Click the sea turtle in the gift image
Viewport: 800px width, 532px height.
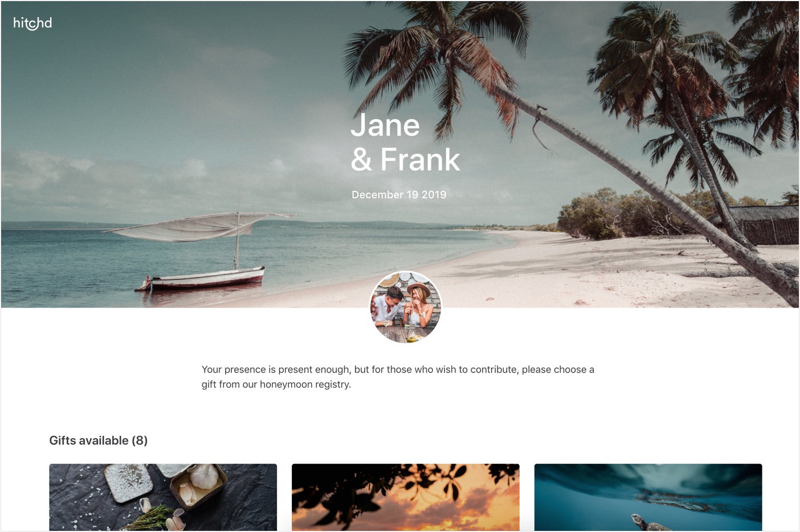point(650,522)
